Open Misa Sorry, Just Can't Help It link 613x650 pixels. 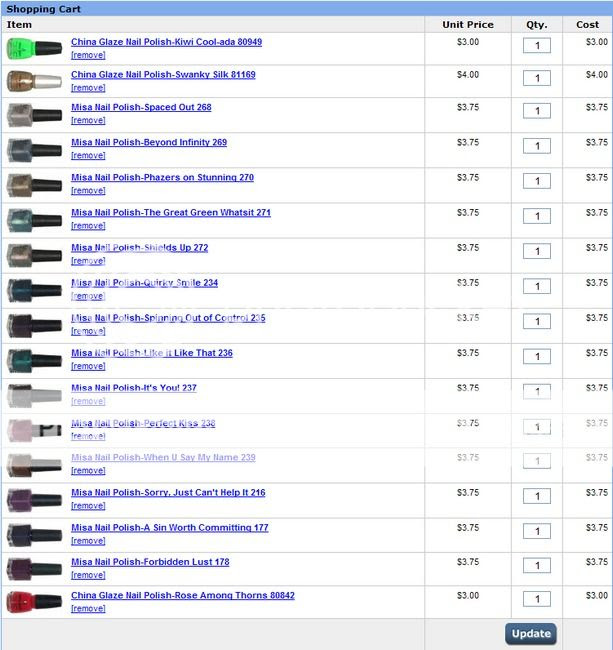(x=168, y=493)
